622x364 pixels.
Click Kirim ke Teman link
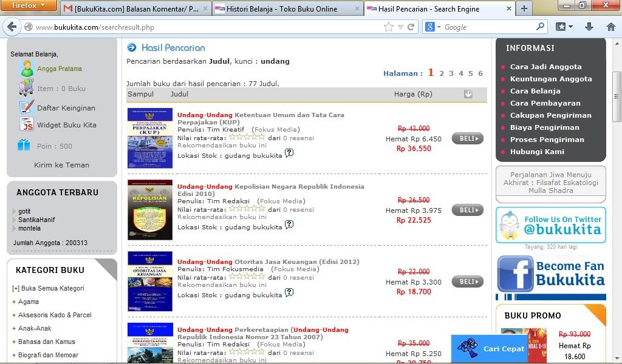pyautogui.click(x=61, y=165)
